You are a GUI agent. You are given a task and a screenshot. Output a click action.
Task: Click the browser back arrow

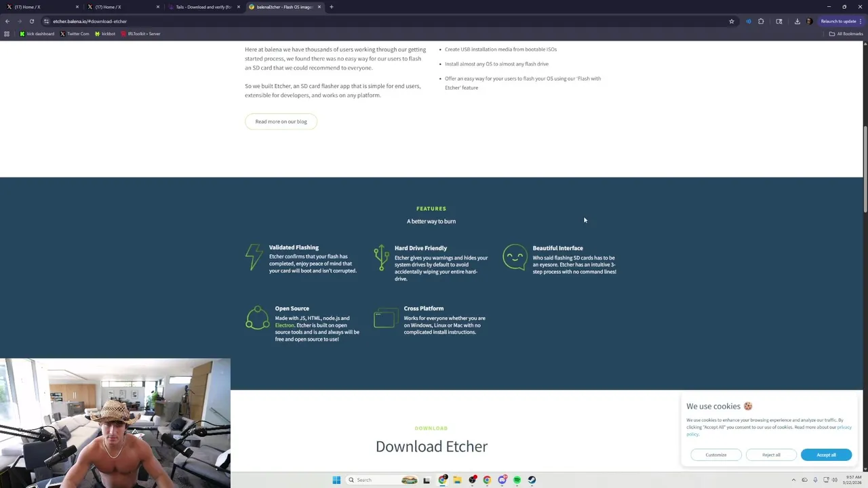(x=7, y=21)
